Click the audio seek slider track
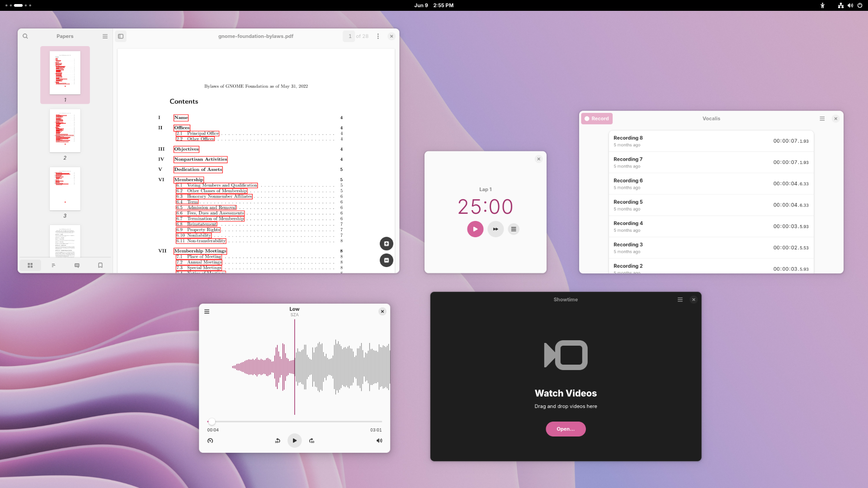The width and height of the screenshot is (868, 488). (294, 422)
